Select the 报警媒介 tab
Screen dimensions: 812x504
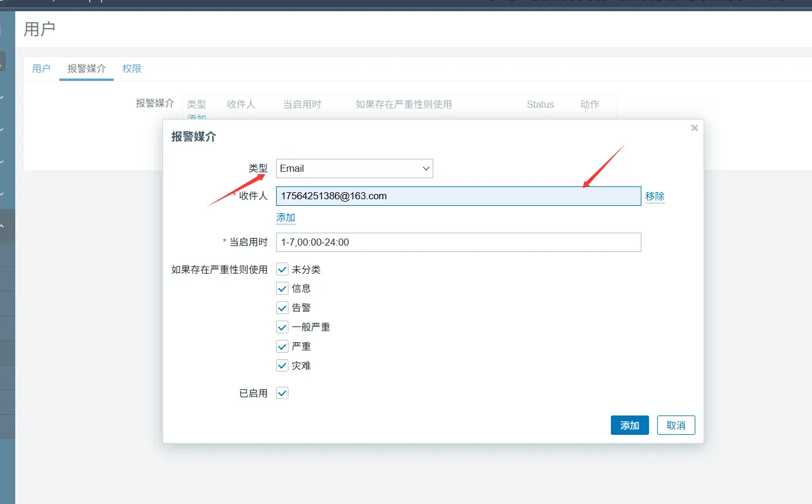pyautogui.click(x=86, y=69)
